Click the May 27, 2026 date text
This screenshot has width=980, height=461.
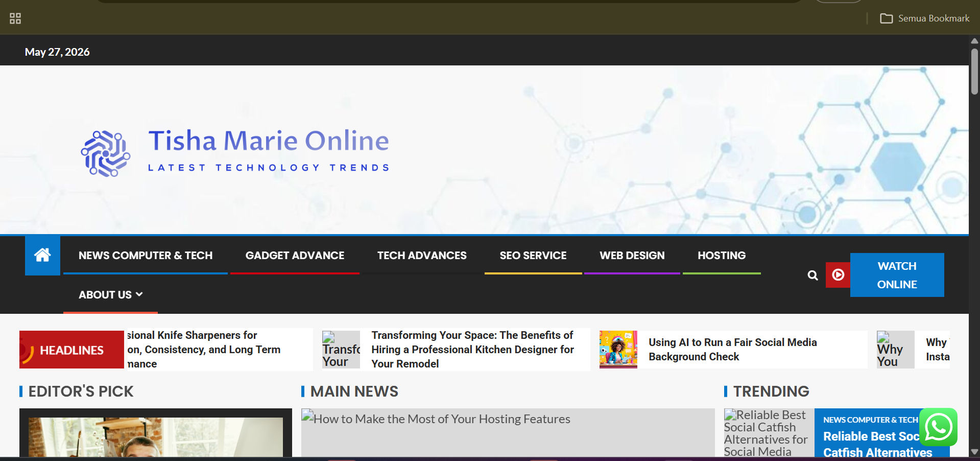[x=57, y=52]
